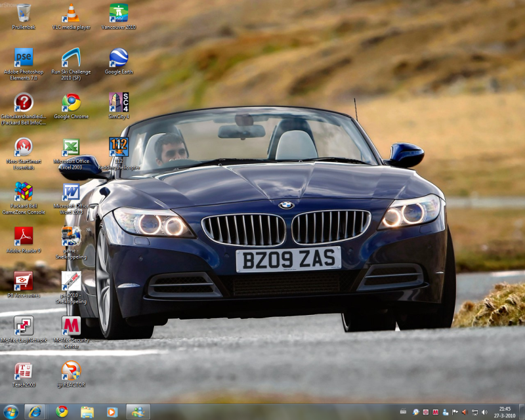The image size is (525, 420).
Task: Open Windows Live Messenger taskbar button
Action: pyautogui.click(x=138, y=412)
